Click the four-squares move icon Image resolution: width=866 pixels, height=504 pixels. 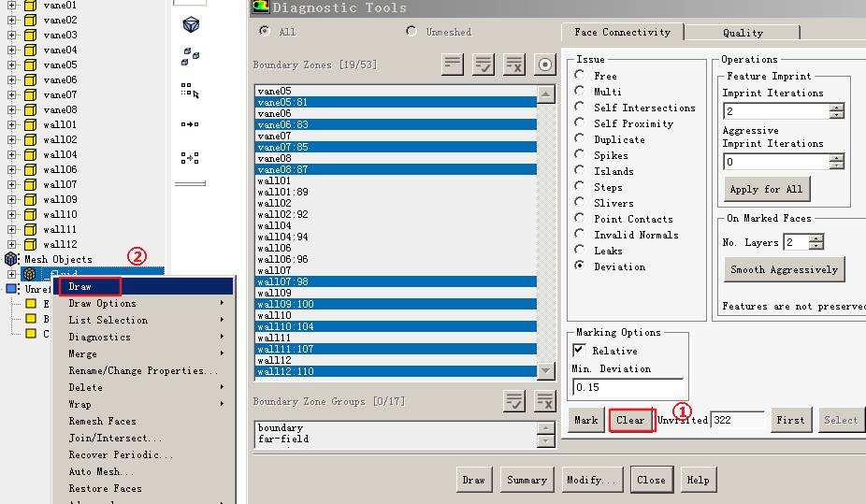point(190,158)
